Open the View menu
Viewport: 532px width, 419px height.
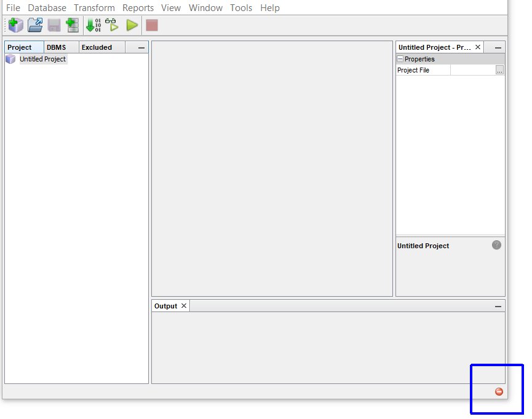[171, 8]
